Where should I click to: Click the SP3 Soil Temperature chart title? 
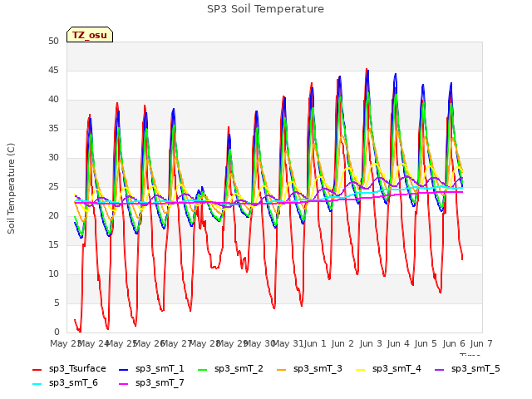click(x=265, y=9)
